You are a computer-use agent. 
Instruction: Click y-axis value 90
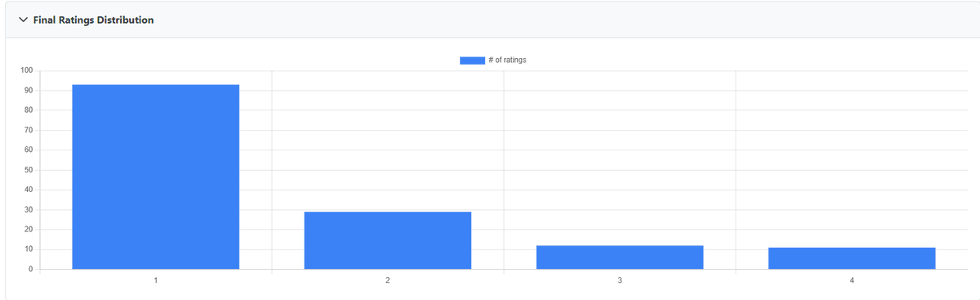[29, 90]
